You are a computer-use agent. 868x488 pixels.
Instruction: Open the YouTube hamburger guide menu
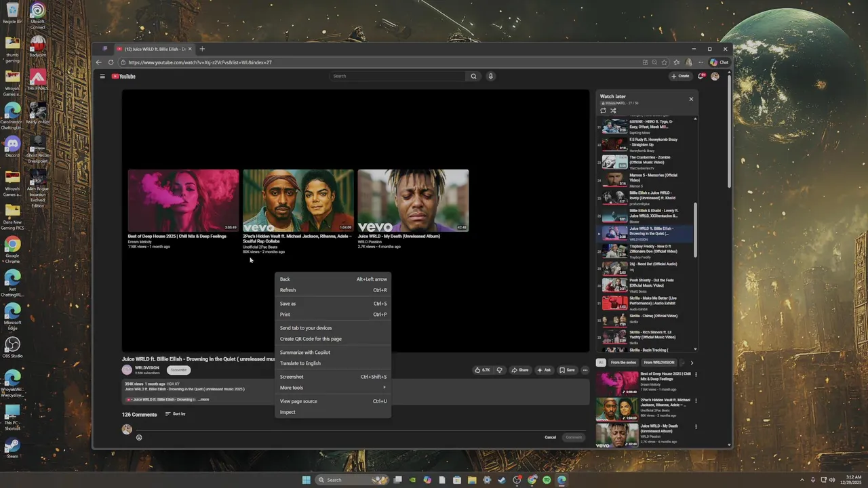click(x=102, y=76)
